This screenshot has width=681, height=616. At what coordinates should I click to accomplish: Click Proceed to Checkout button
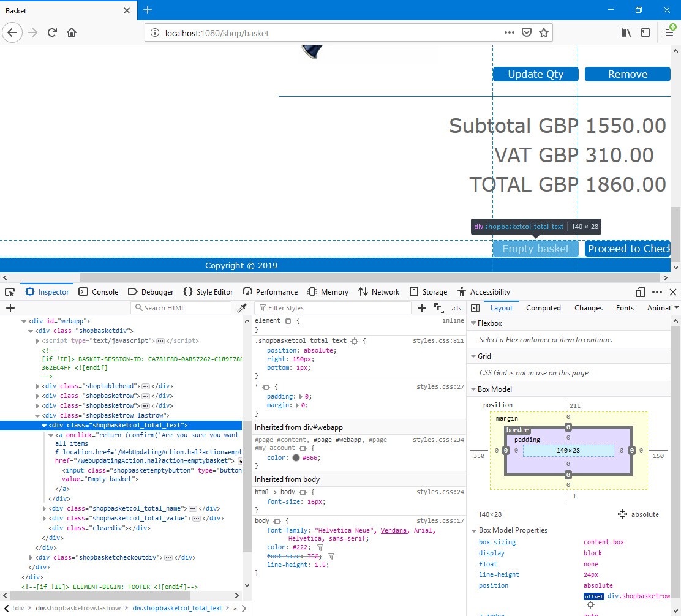tap(628, 249)
